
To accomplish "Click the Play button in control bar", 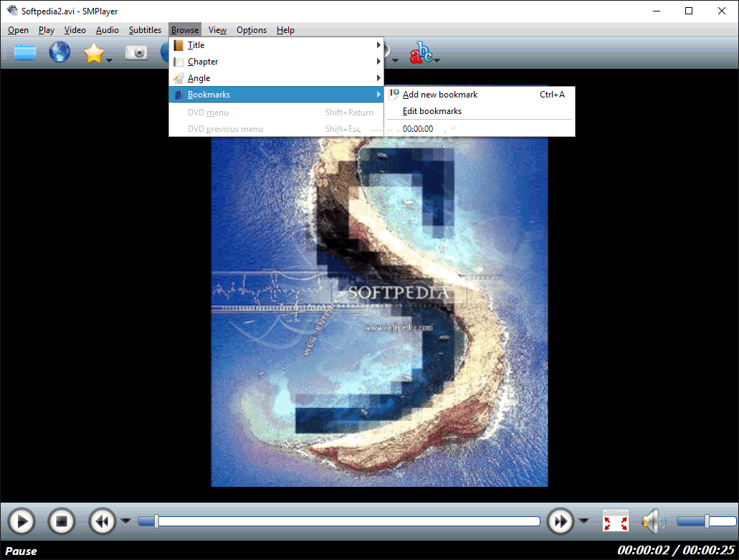I will 22,521.
